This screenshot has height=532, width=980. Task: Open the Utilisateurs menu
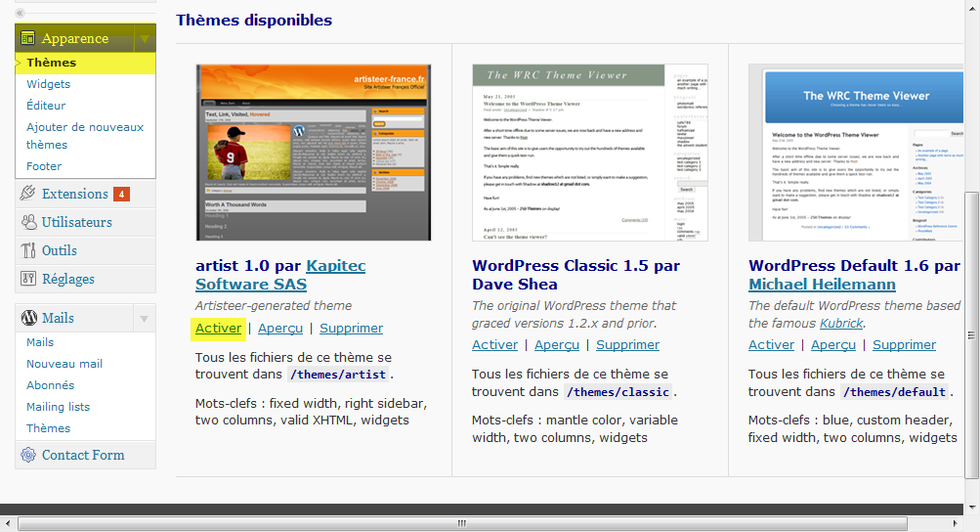77,222
